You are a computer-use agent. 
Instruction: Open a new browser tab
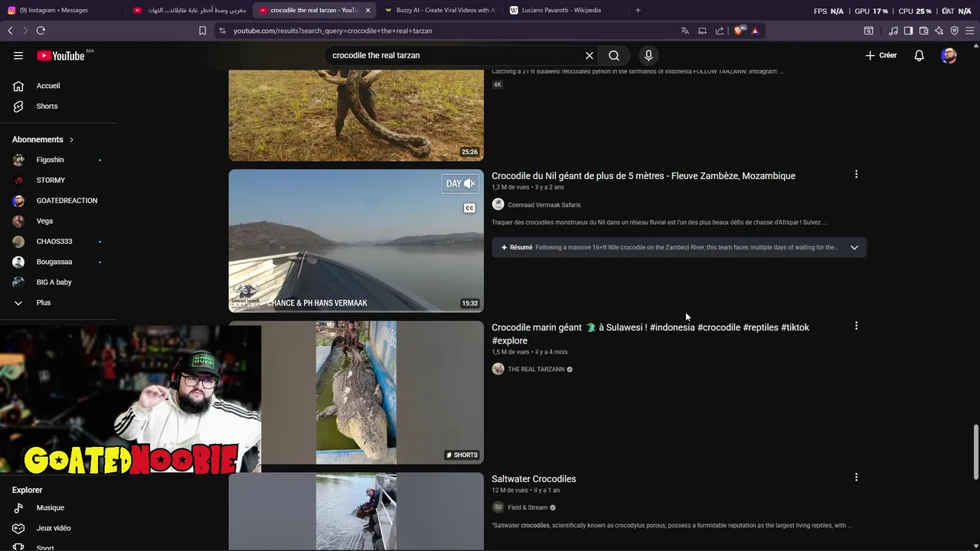point(638,10)
